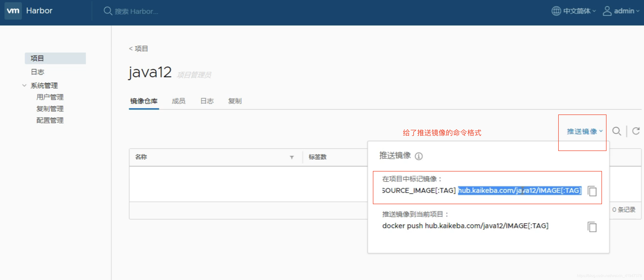Refresh the repository list
This screenshot has width=644, height=280.
click(x=636, y=131)
